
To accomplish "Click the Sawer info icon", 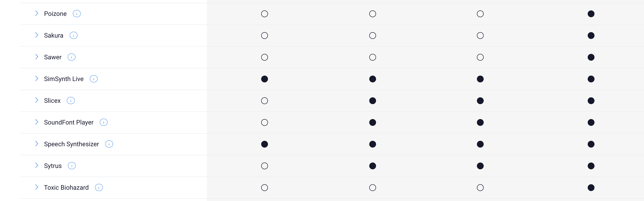I will pyautogui.click(x=71, y=57).
